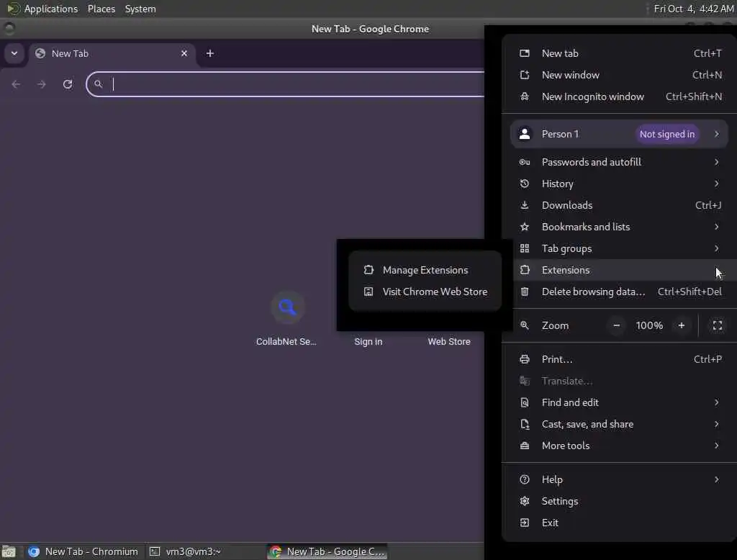
Task: Open Cast, save, and share submenu
Action: click(620, 425)
